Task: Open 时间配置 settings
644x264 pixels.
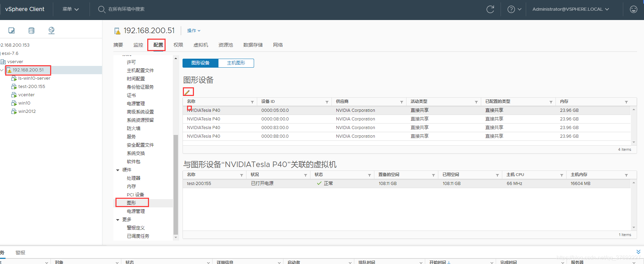Action: (x=136, y=79)
